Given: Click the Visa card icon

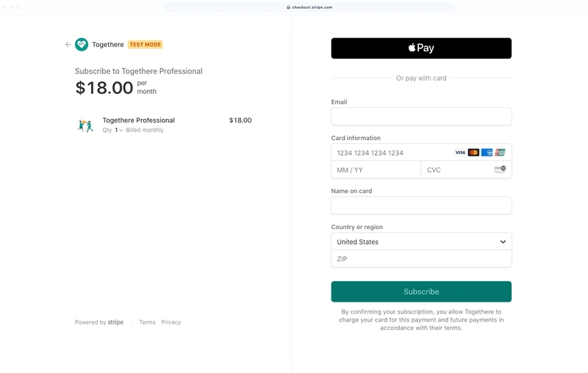Looking at the screenshot, I should click(460, 153).
